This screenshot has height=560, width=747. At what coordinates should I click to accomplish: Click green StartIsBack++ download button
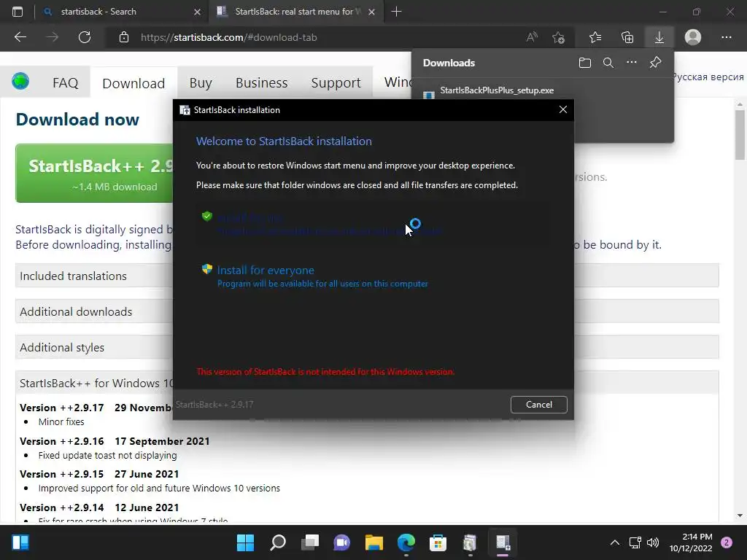pos(94,174)
